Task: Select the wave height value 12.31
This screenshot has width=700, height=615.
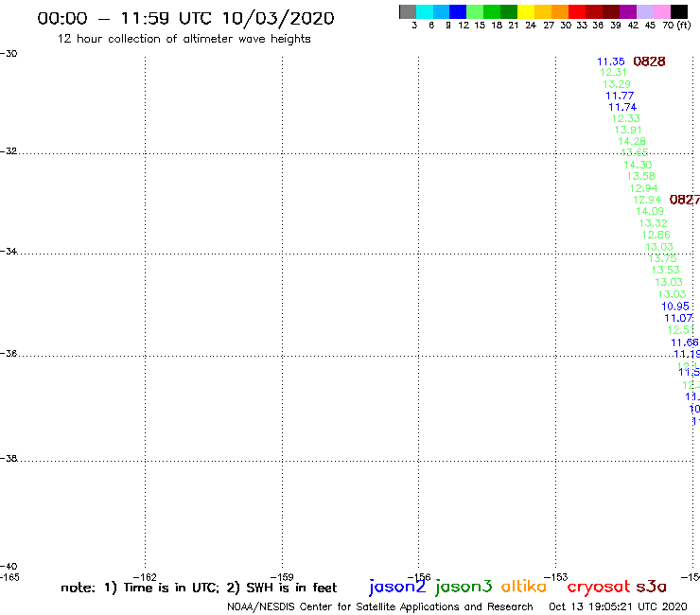Action: coord(613,72)
